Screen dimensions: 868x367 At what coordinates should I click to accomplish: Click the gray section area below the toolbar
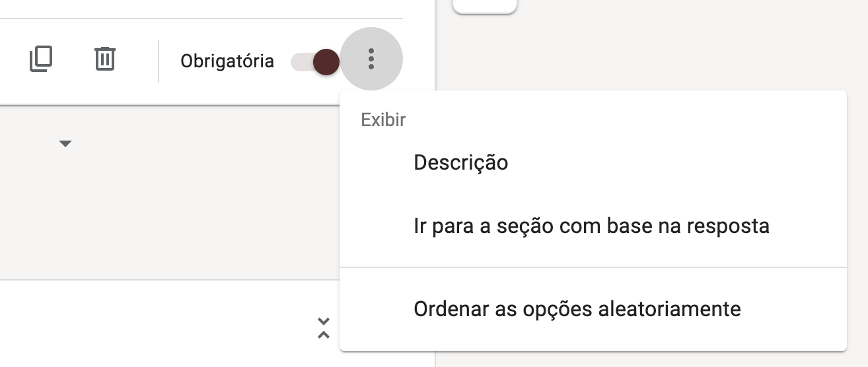[x=198, y=198]
